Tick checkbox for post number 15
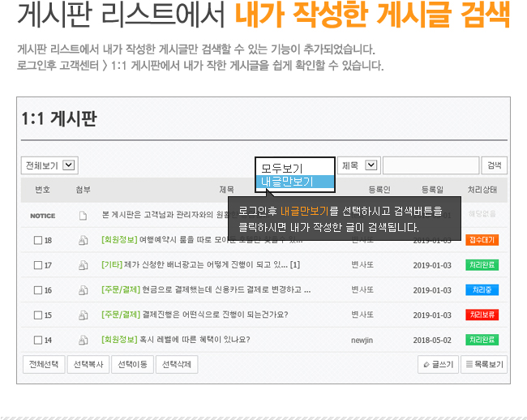Image resolution: width=527 pixels, height=420 pixels. pos(38,315)
